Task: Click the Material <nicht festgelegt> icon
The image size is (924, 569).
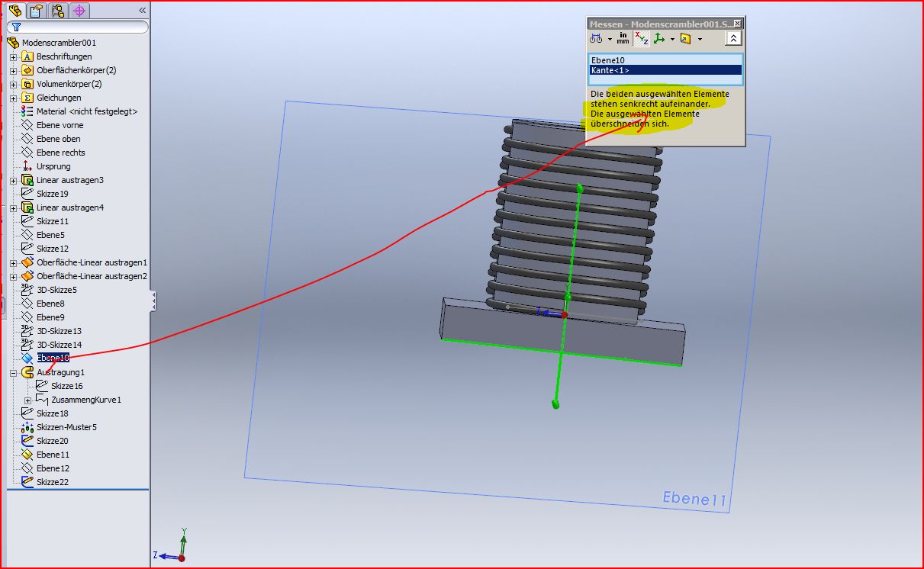Action: [27, 111]
